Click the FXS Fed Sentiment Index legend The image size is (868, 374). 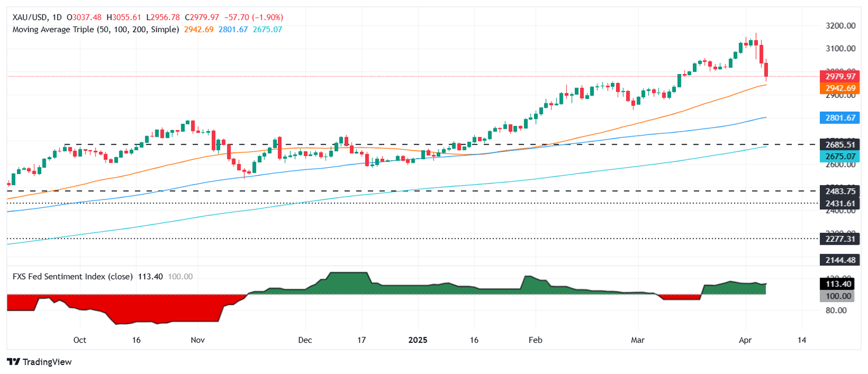pos(73,277)
